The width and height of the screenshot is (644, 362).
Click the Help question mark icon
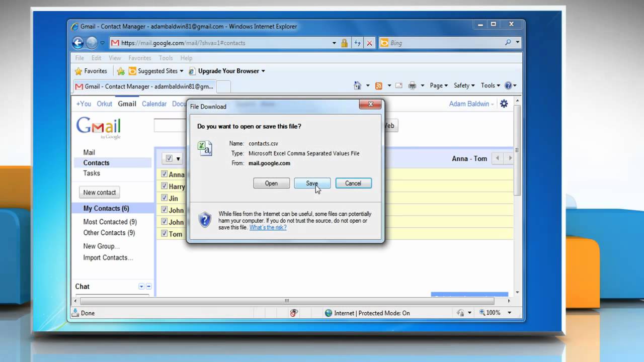[x=508, y=85]
